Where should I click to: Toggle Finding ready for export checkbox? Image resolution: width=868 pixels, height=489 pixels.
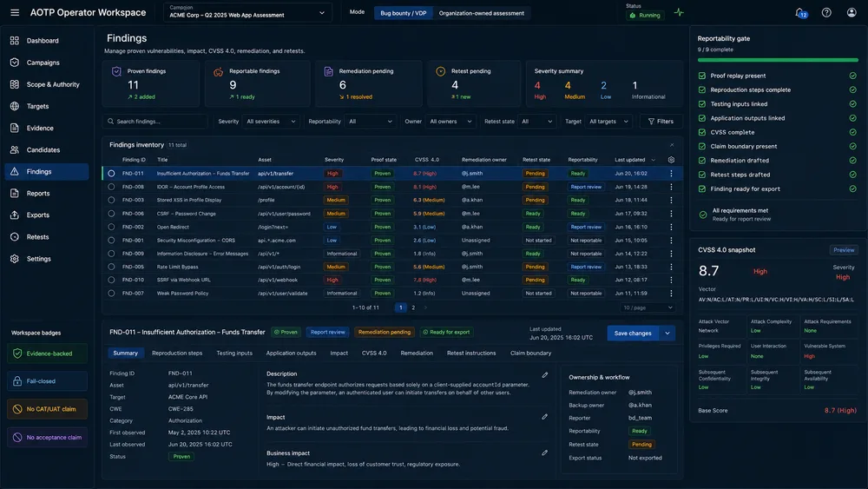coord(702,188)
